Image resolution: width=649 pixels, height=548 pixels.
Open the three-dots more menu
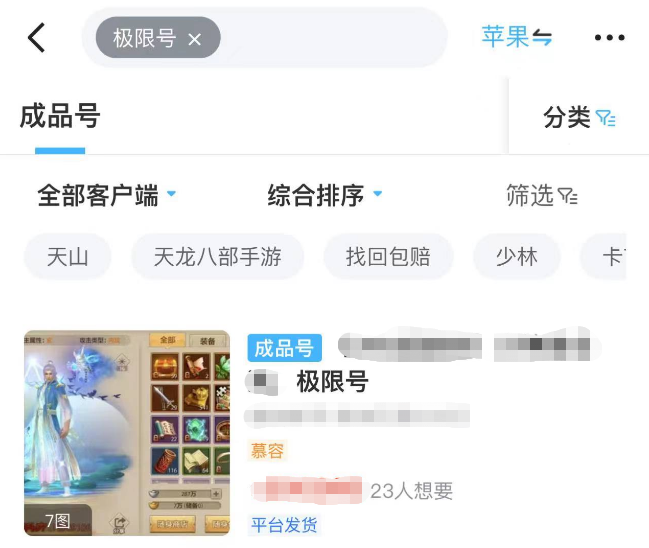click(x=609, y=38)
